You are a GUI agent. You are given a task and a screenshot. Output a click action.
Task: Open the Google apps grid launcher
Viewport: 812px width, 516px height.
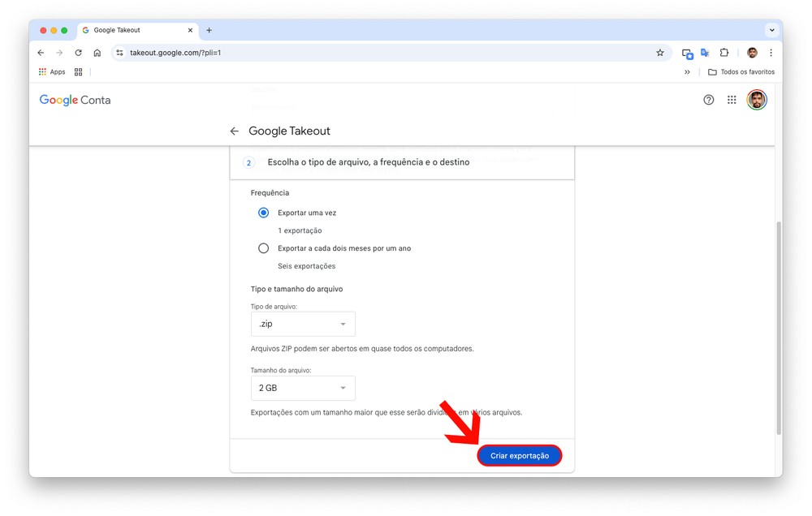click(732, 100)
